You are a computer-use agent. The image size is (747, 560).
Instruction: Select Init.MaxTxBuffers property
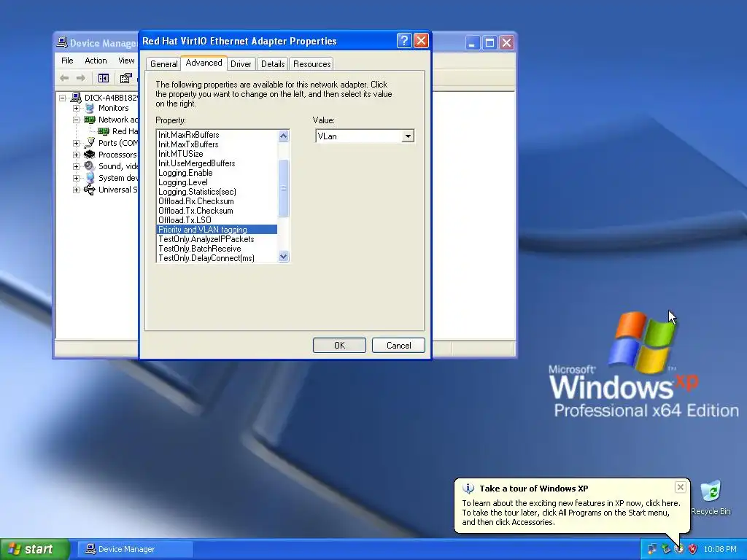[x=217, y=144]
